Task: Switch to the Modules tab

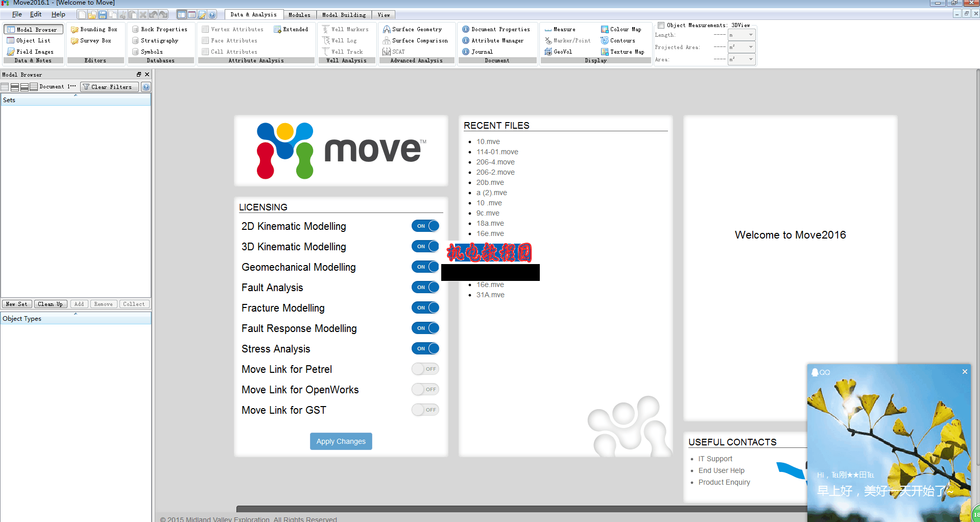Action: pos(299,15)
